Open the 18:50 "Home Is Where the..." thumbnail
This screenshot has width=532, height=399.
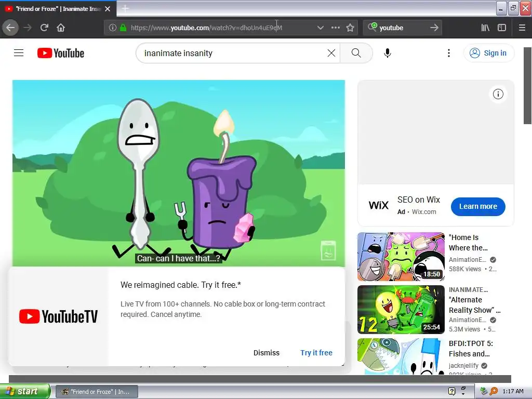[x=401, y=257]
